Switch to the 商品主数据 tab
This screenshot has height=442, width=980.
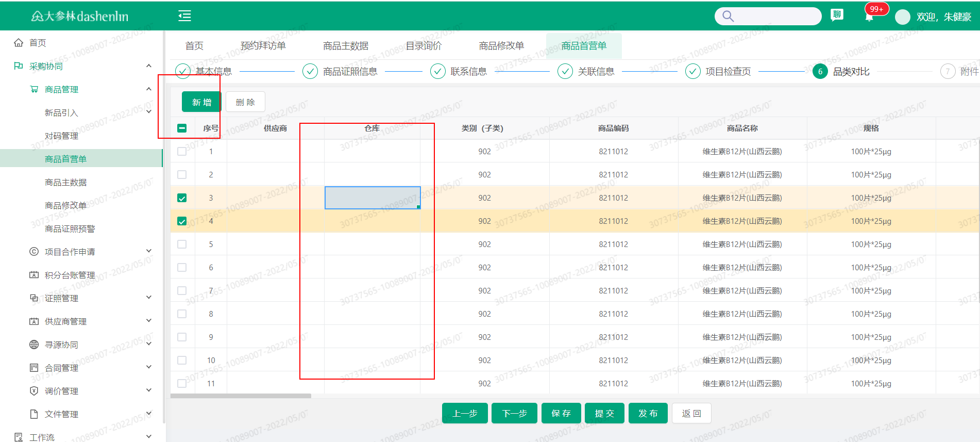pos(346,46)
